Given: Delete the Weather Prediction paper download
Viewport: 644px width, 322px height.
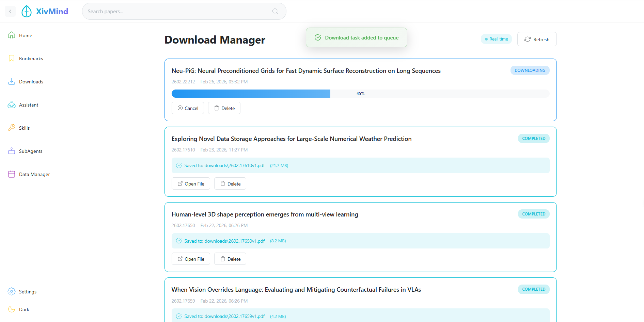Looking at the screenshot, I should [x=230, y=183].
